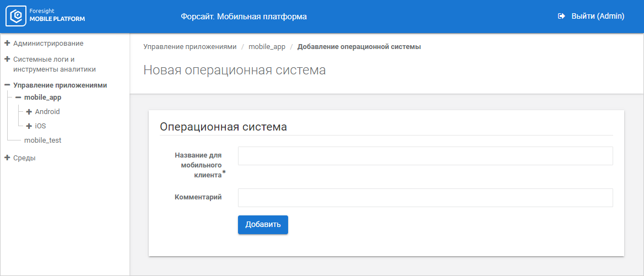Click the Добавить button
Image resolution: width=644 pixels, height=276 pixels.
263,225
